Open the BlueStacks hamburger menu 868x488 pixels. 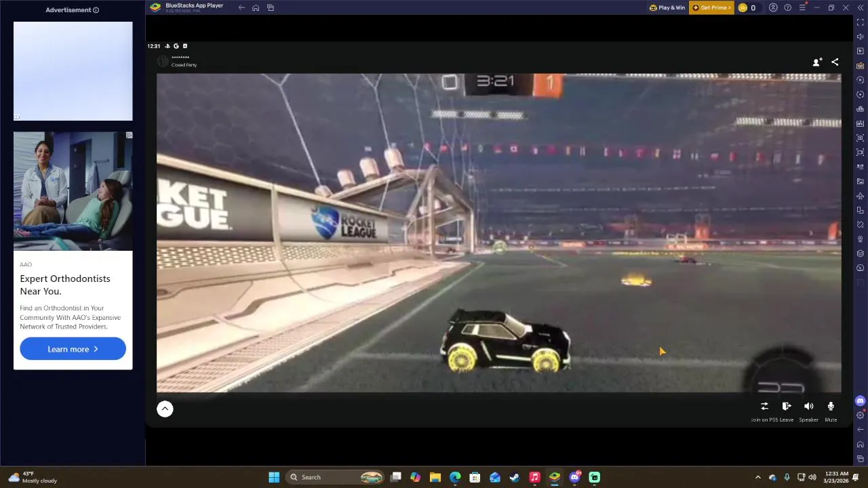pyautogui.click(x=803, y=7)
